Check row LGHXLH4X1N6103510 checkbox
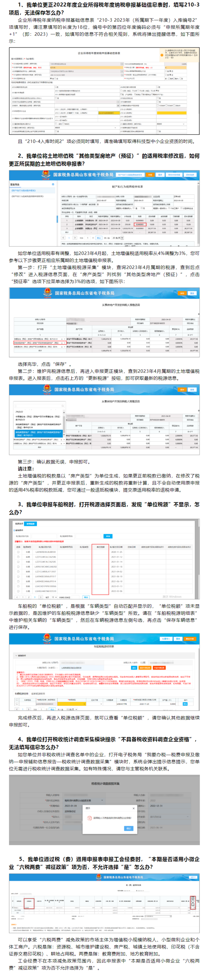Viewport: 209px width, 980px height. click(x=18, y=591)
